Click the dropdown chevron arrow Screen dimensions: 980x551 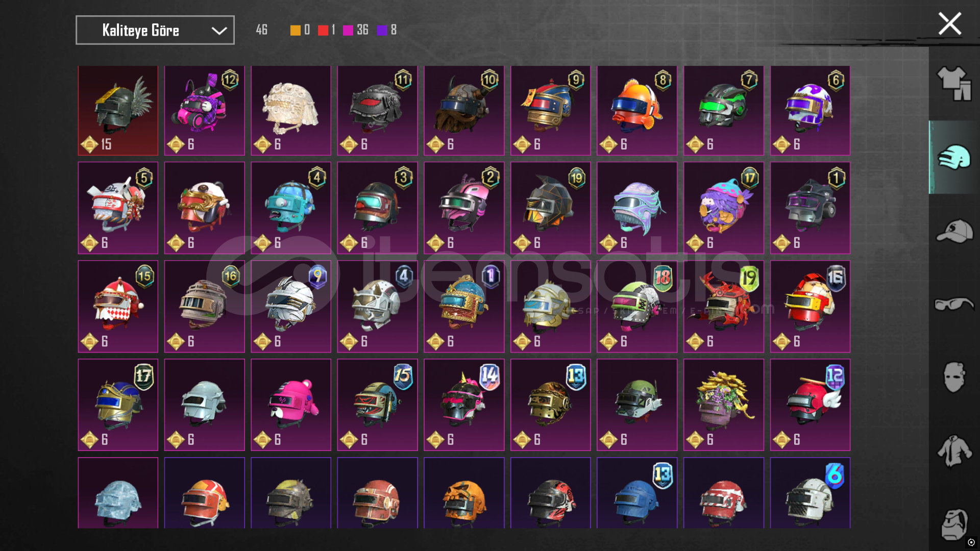pyautogui.click(x=219, y=31)
